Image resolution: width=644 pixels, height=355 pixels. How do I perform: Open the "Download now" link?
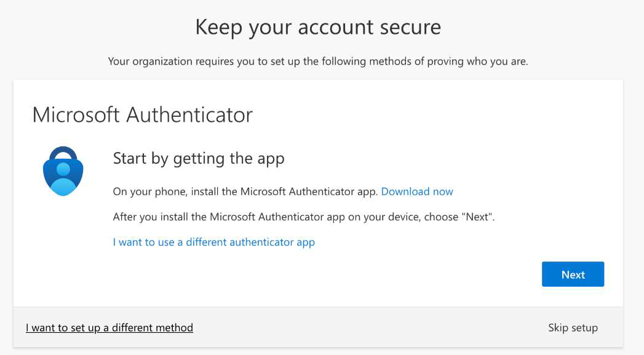pyautogui.click(x=417, y=191)
